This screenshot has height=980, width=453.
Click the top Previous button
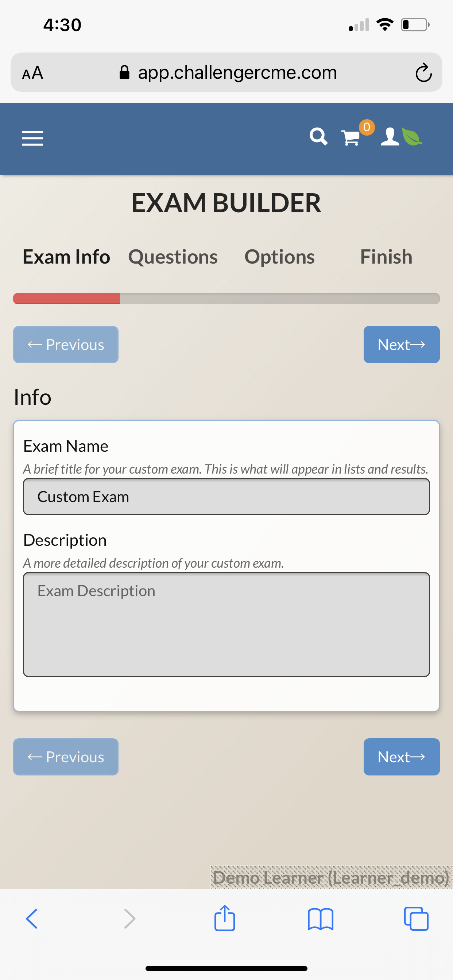coord(66,344)
